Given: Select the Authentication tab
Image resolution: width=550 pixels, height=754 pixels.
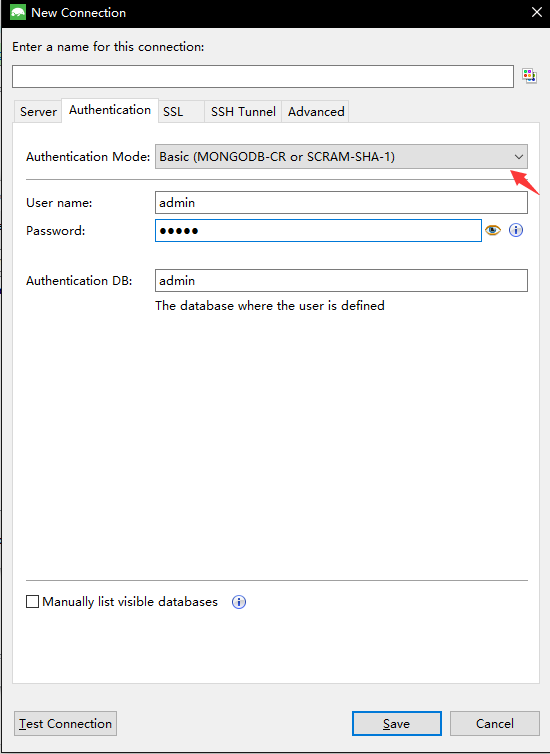Looking at the screenshot, I should 110,110.
